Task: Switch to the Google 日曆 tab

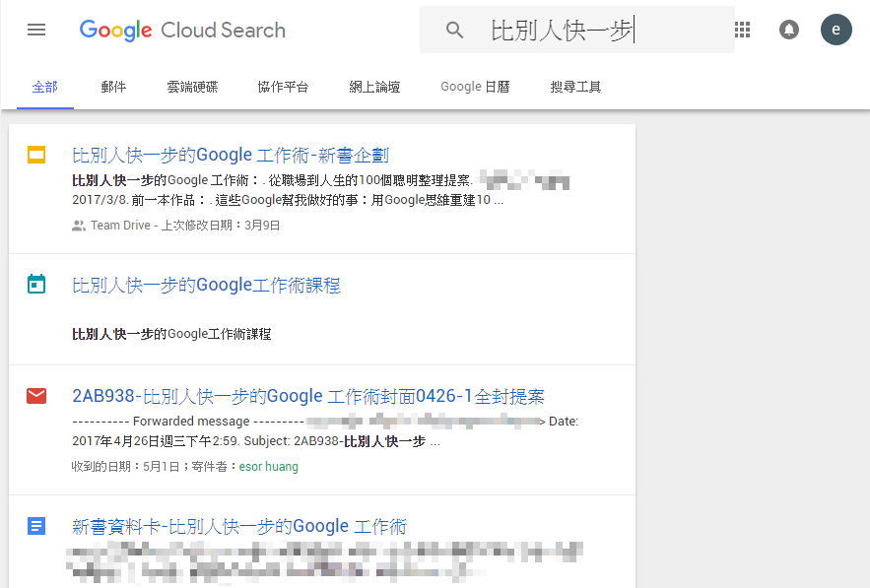Action: pos(475,87)
